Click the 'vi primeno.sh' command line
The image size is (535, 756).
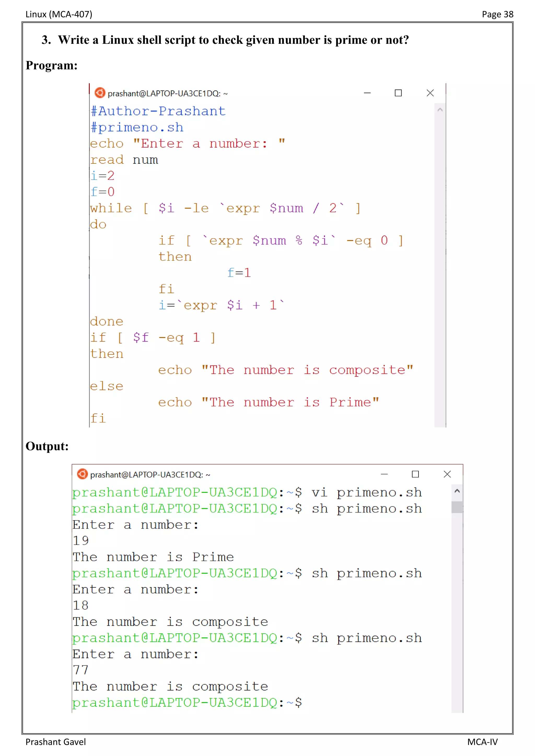(x=367, y=493)
